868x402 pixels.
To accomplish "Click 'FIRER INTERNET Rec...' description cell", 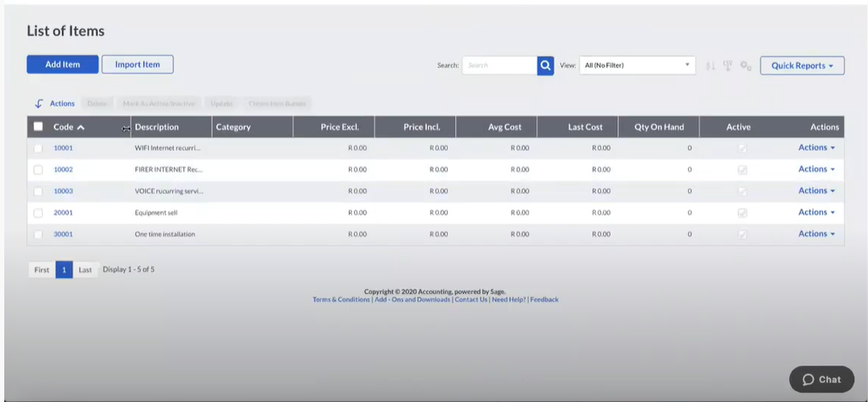I will pos(169,169).
